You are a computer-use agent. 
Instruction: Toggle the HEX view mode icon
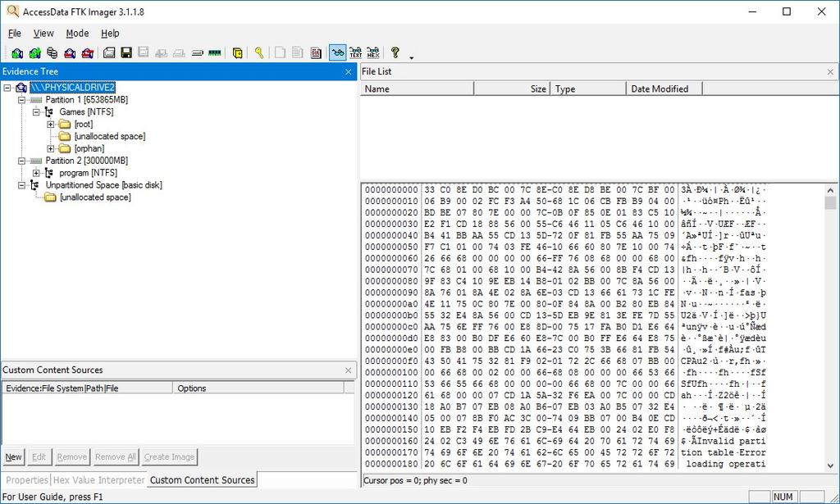click(x=373, y=52)
